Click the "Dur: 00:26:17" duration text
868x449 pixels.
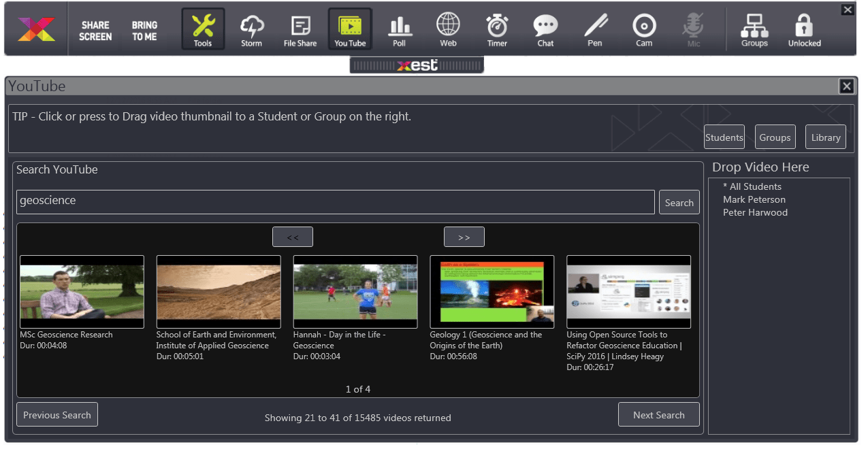(590, 367)
